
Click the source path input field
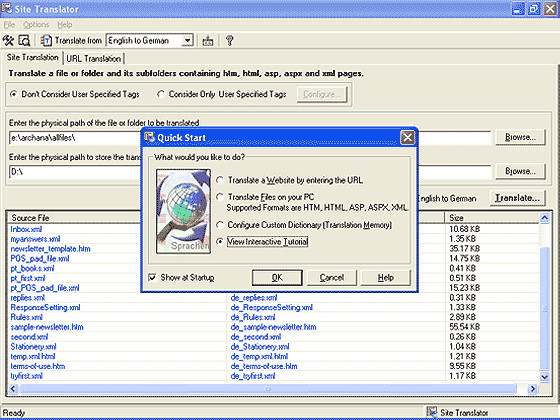75,138
